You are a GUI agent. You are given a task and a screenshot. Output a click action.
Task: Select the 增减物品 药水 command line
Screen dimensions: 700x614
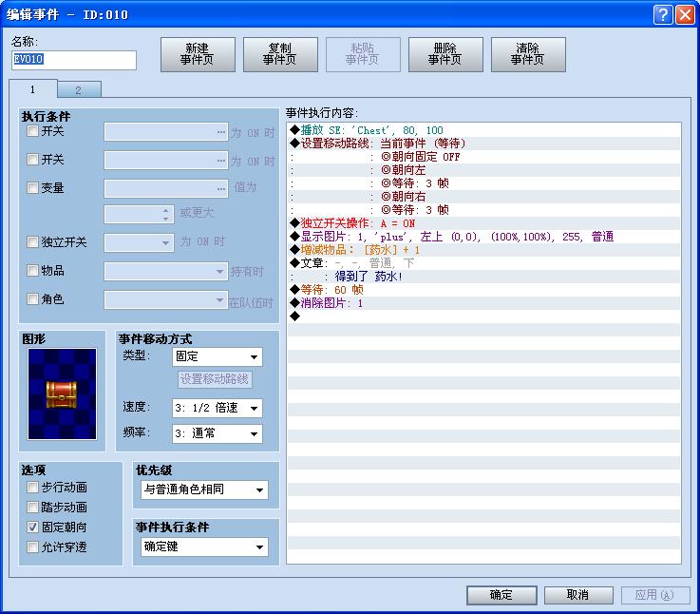484,250
